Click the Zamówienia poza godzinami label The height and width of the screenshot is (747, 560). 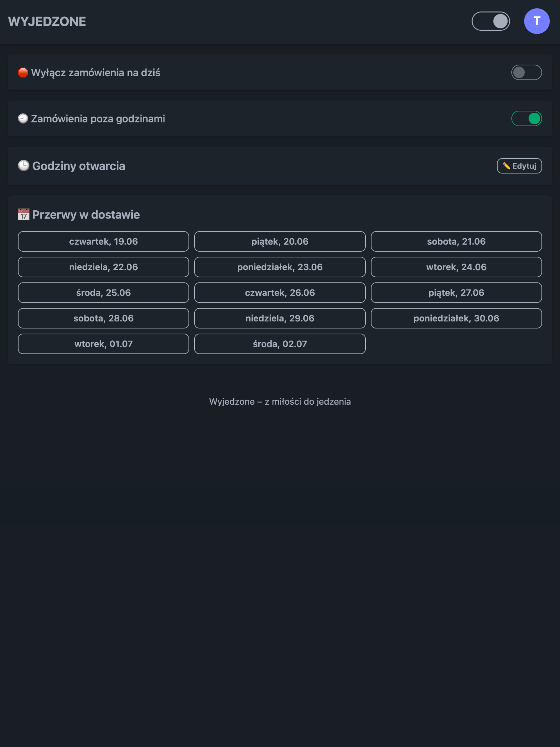click(x=98, y=119)
